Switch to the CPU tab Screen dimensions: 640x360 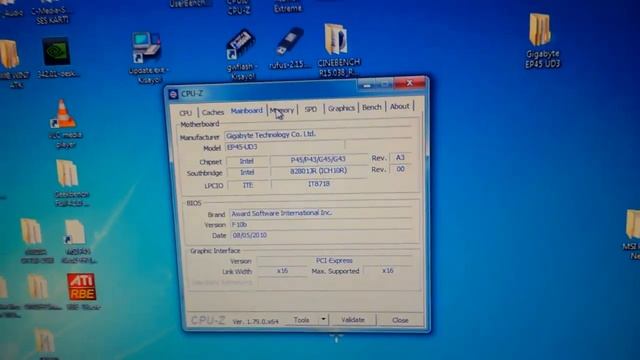tap(185, 113)
